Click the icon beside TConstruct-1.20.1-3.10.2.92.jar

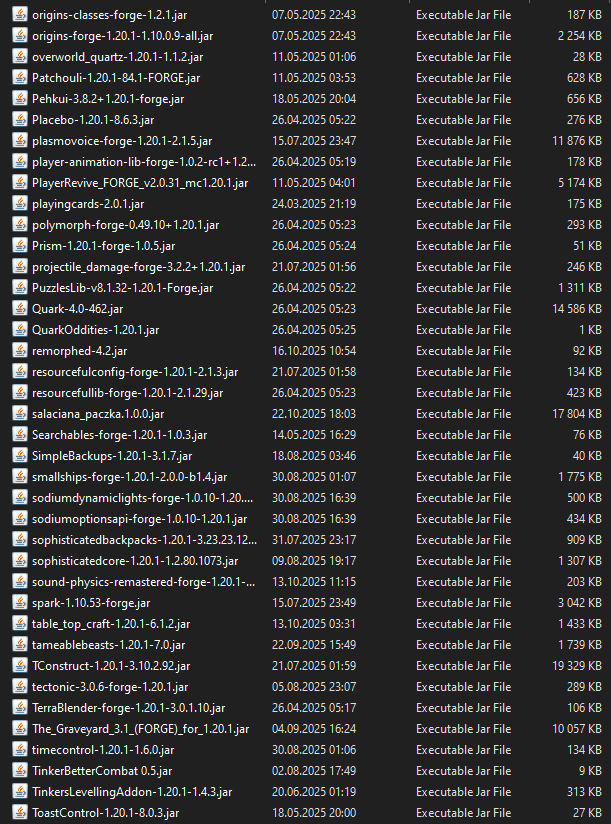(x=19, y=666)
